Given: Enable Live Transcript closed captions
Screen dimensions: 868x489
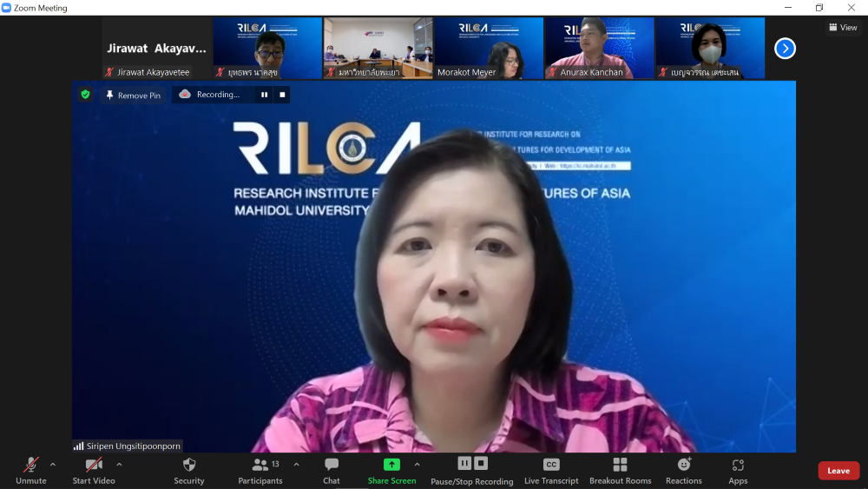Looking at the screenshot, I should pos(551,470).
